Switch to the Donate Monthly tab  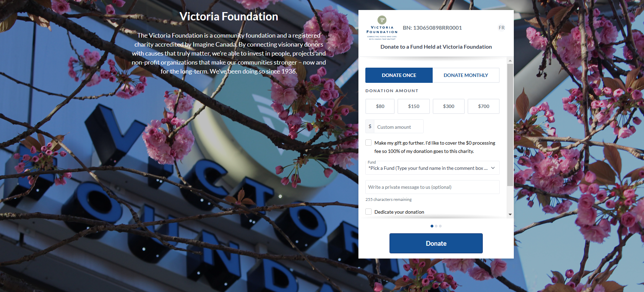point(466,75)
